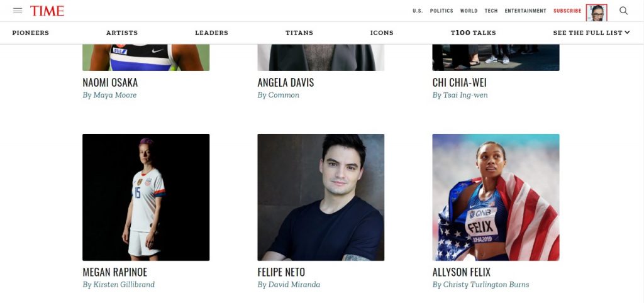Viewport: 644px width, 303px height.
Task: Click the magazine cover thumbnail near Subscribe
Action: coord(596,13)
